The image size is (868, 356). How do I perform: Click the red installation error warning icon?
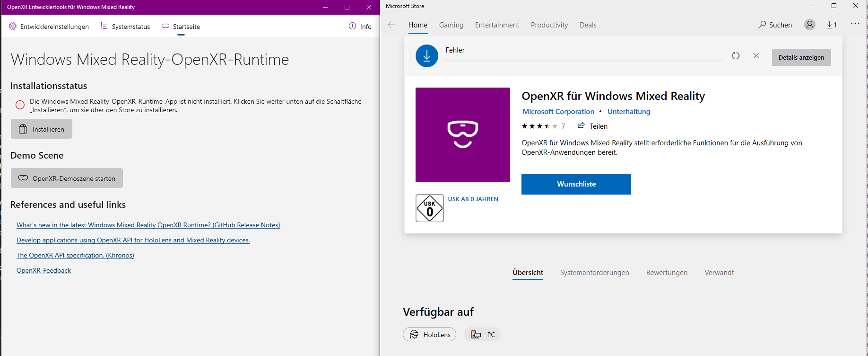click(20, 105)
